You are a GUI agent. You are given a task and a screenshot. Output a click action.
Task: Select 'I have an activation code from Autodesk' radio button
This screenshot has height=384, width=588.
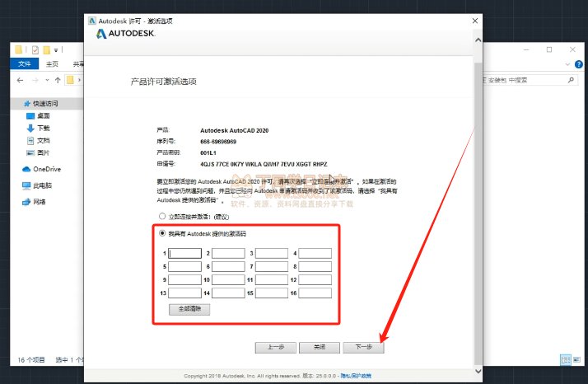coord(162,233)
